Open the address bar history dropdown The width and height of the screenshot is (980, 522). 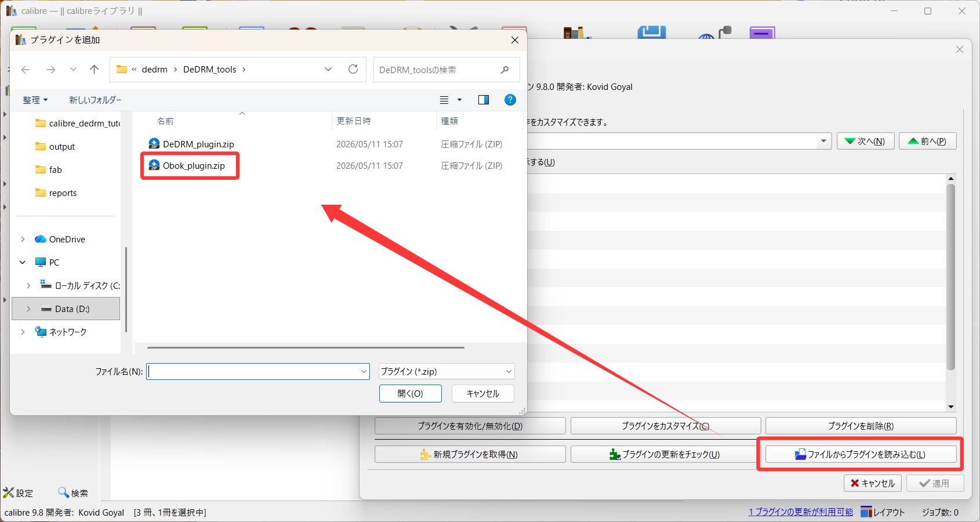point(328,70)
